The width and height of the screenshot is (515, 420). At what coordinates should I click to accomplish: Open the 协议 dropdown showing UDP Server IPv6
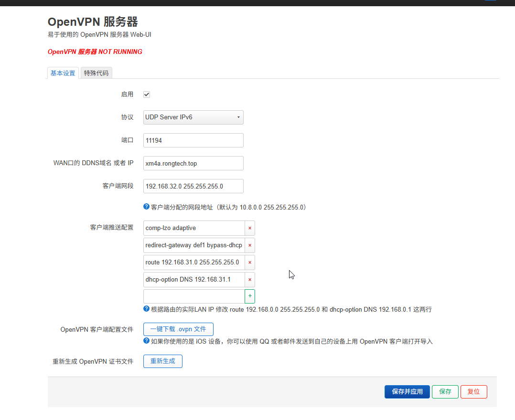pyautogui.click(x=193, y=117)
